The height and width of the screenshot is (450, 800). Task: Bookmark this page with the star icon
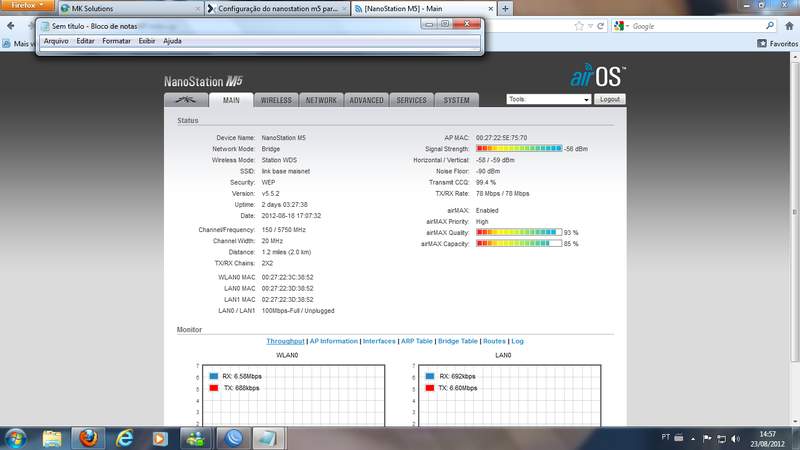[x=579, y=26]
